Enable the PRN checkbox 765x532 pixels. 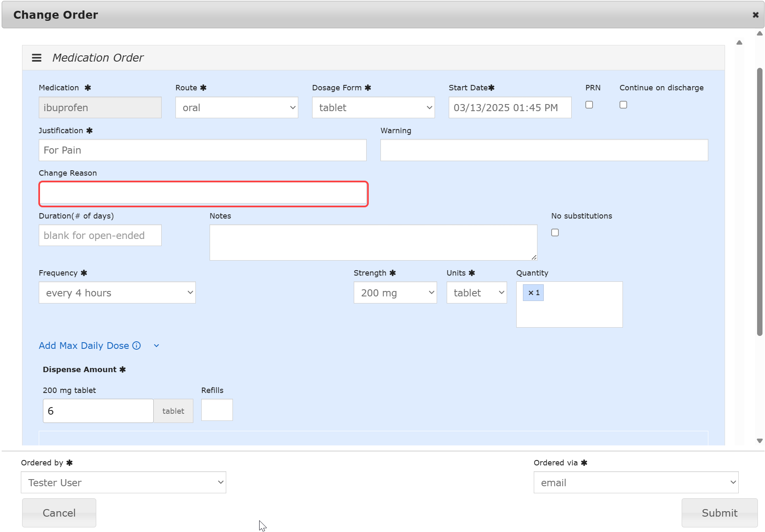(x=589, y=105)
